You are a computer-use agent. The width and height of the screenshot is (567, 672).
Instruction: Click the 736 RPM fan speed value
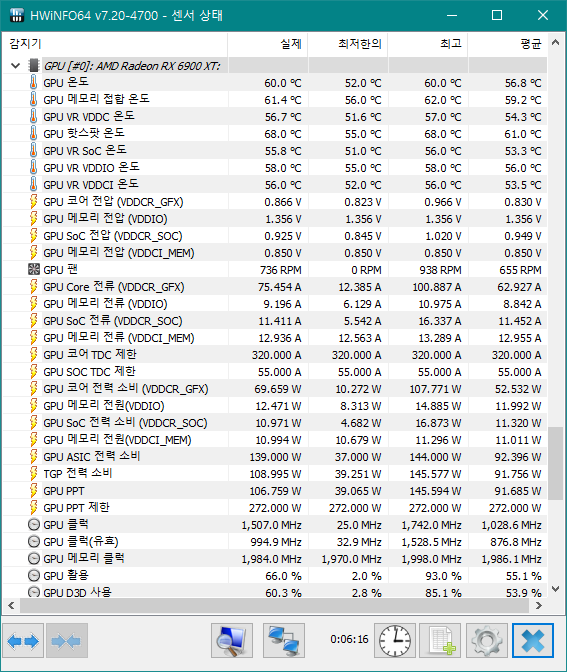[x=280, y=270]
